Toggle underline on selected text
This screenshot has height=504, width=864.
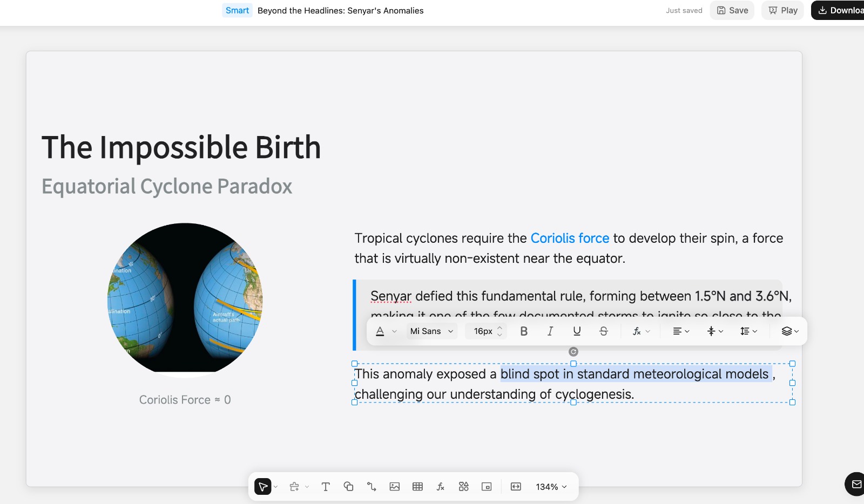[x=577, y=331]
